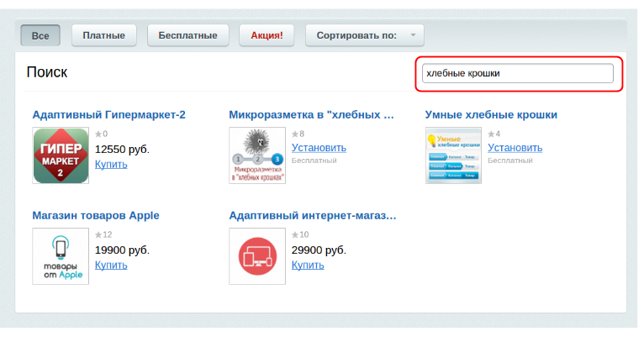Install the Микроразметка module via Установить
Screen dimensions: 644x342
point(319,148)
